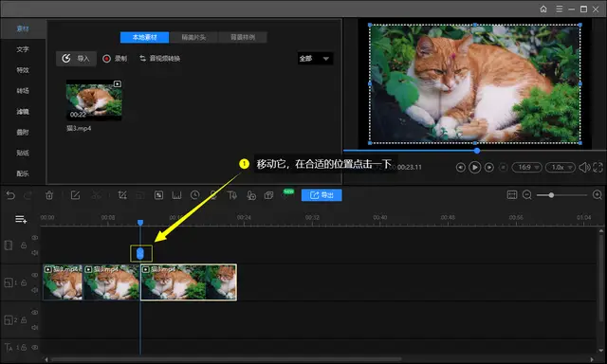The height and width of the screenshot is (364, 607).
Task: Lock overlay track 1
Action: (24, 282)
